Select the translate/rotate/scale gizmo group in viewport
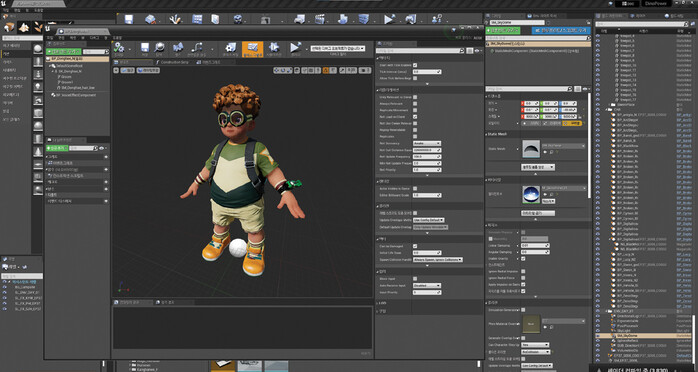This screenshot has height=372, width=698. tap(283, 70)
